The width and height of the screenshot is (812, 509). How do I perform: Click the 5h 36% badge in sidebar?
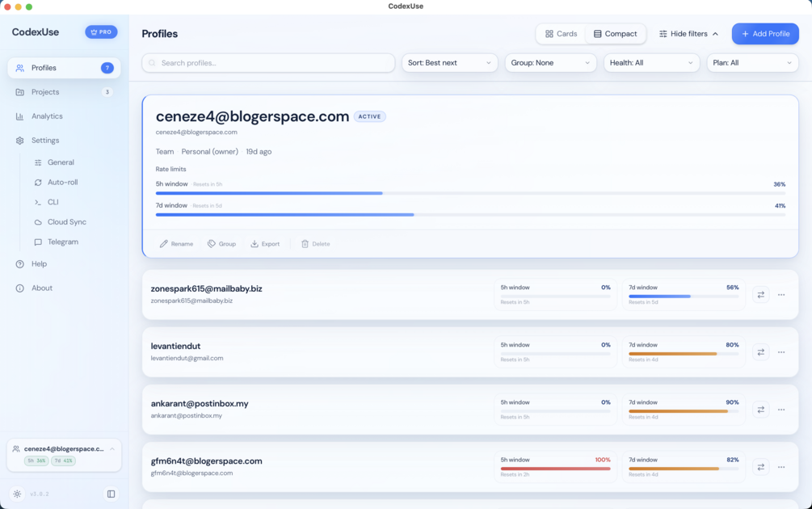coord(36,461)
